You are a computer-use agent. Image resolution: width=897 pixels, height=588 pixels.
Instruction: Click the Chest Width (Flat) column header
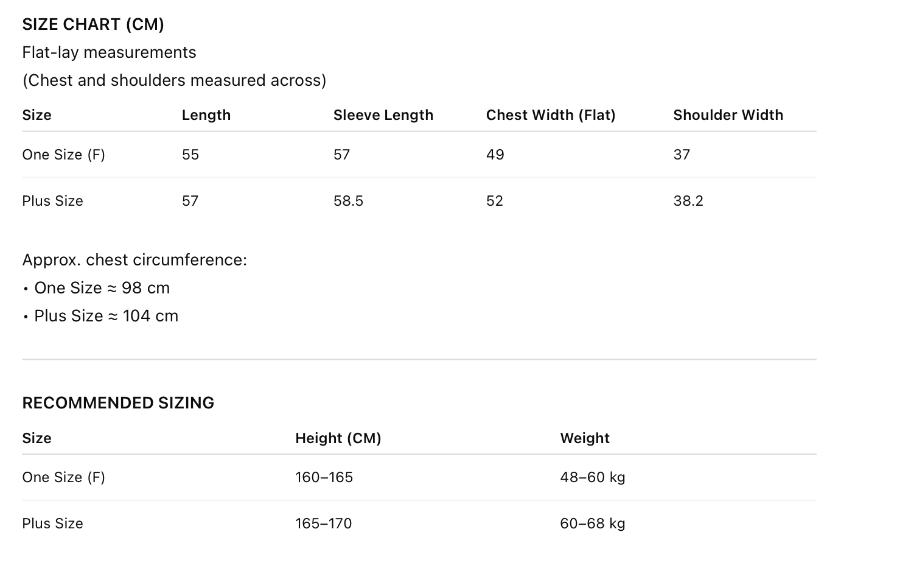[x=550, y=115]
